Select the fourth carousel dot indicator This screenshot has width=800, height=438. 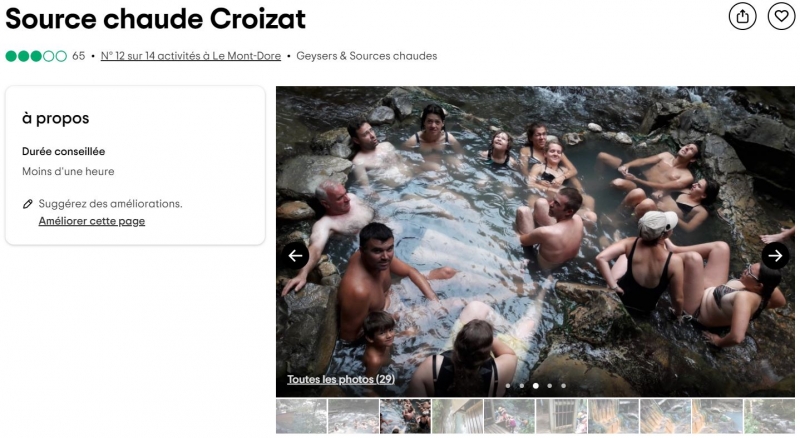click(549, 386)
